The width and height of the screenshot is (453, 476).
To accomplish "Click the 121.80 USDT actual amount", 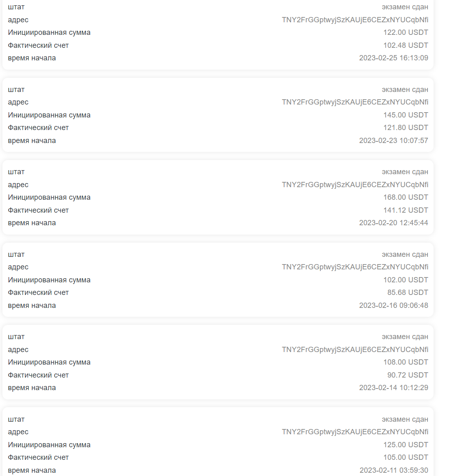I will 406,128.
